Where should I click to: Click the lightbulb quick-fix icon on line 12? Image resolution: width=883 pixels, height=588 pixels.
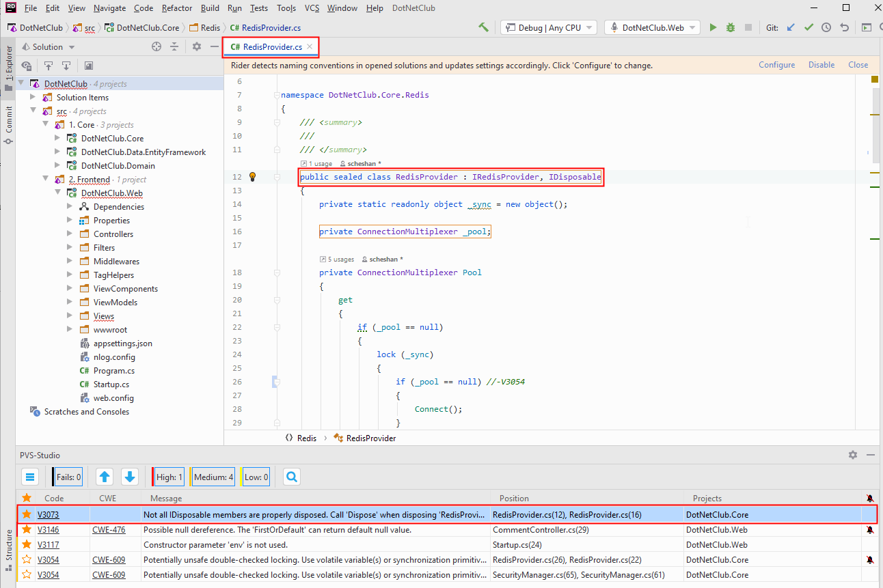click(x=252, y=177)
